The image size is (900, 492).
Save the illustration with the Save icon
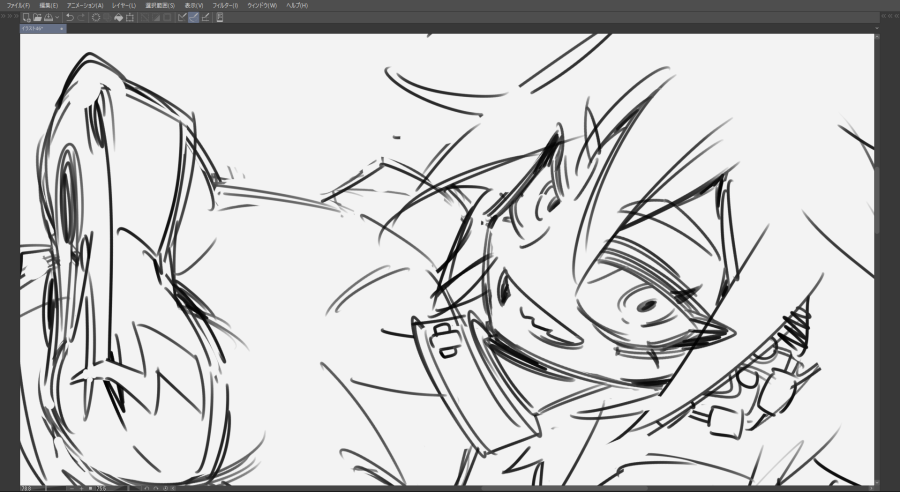click(48, 17)
